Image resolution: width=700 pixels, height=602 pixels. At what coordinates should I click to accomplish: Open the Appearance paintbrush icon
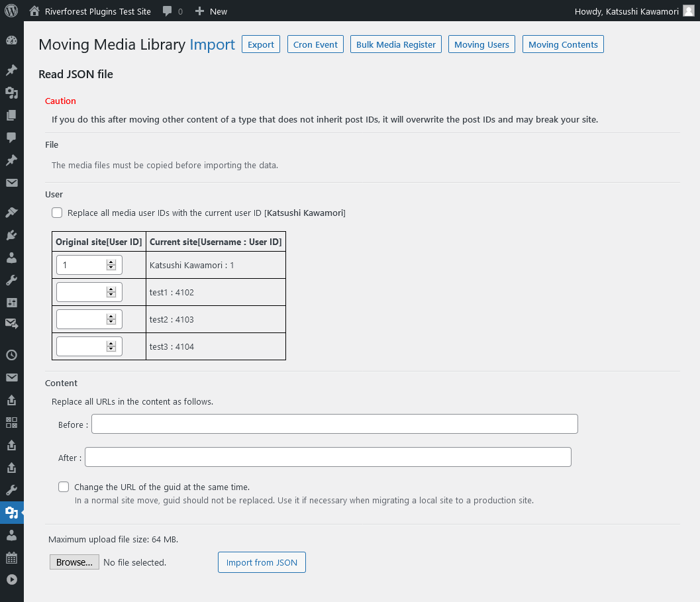click(x=12, y=212)
